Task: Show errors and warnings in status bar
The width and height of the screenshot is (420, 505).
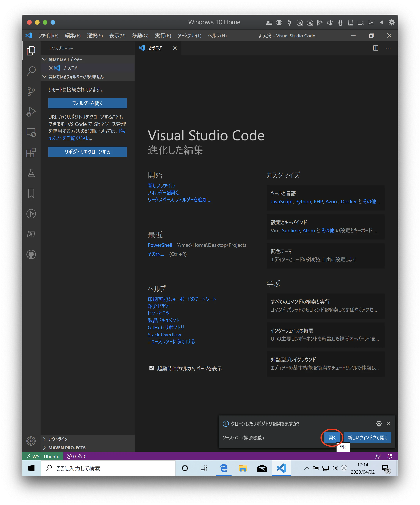Action: point(76,456)
